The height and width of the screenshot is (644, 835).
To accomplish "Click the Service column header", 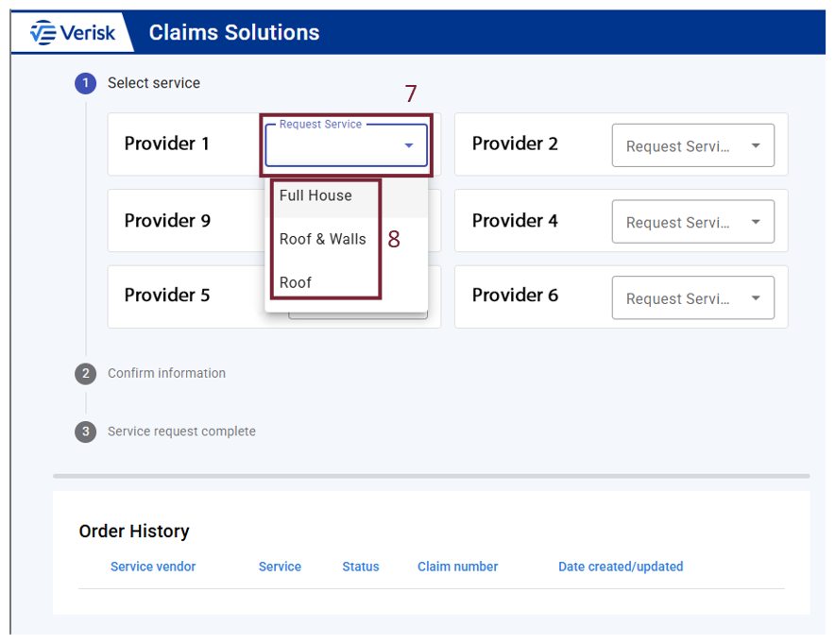I will click(280, 567).
